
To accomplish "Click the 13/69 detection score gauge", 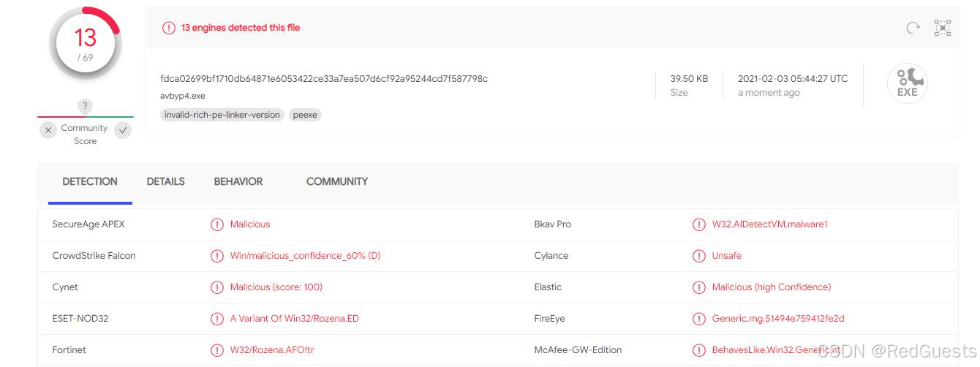I will click(x=86, y=44).
